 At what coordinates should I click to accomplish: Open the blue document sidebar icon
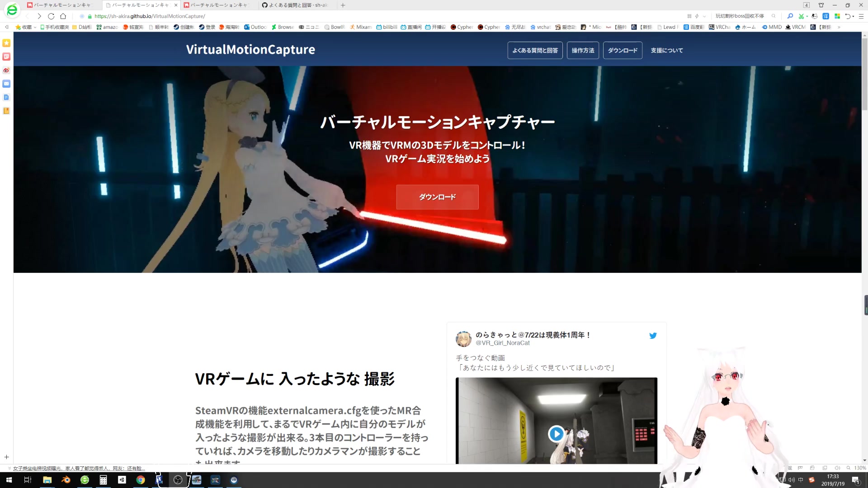tap(6, 97)
